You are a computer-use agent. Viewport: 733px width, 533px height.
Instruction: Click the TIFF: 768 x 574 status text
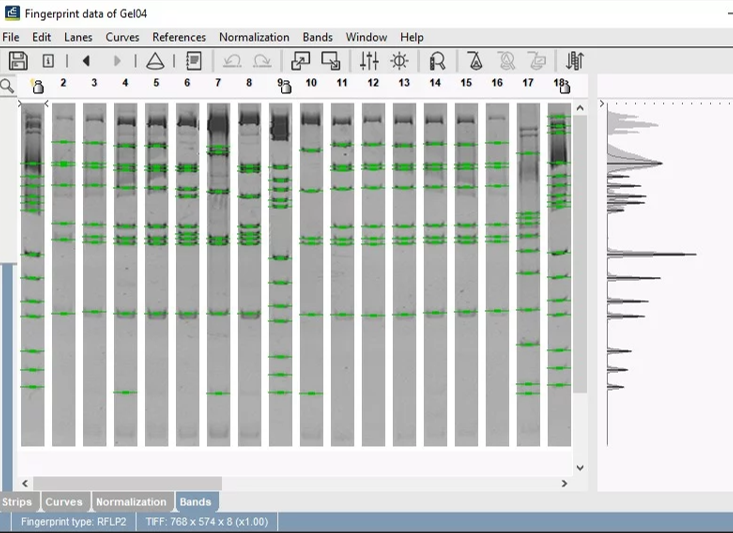tap(207, 522)
